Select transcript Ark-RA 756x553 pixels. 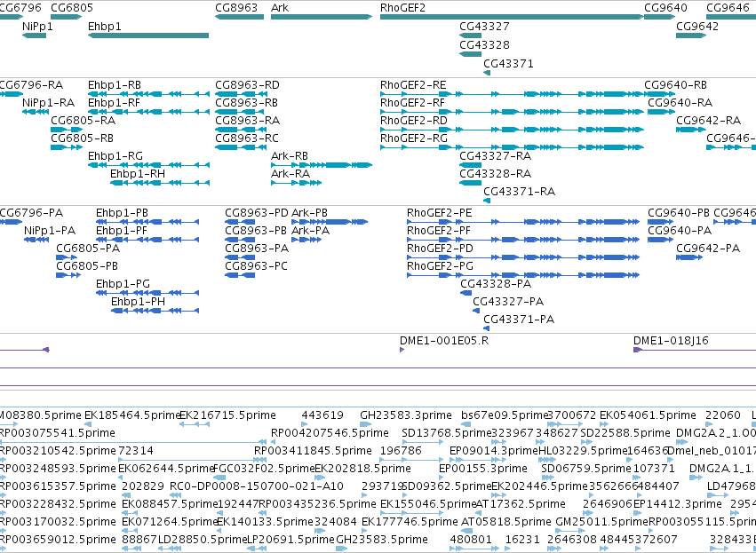290,173
